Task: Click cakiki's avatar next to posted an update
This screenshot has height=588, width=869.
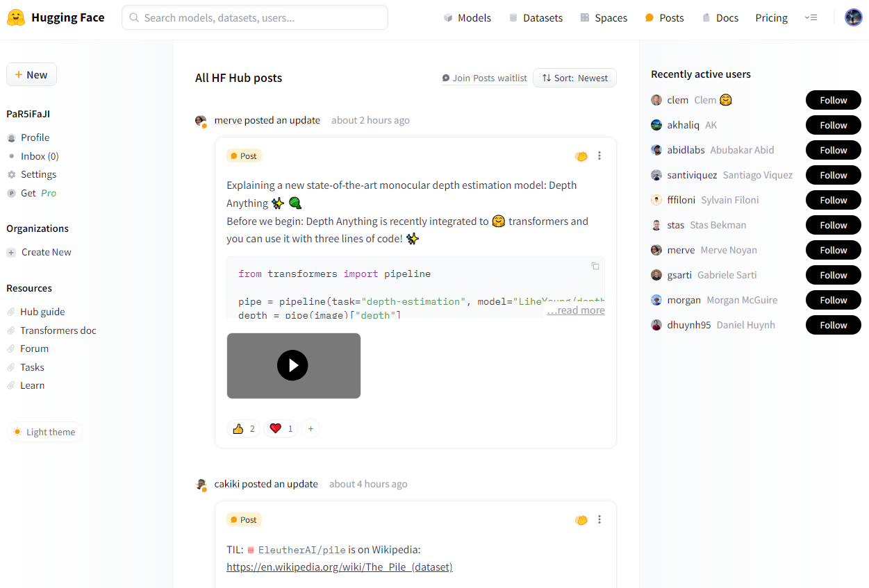Action: [201, 485]
